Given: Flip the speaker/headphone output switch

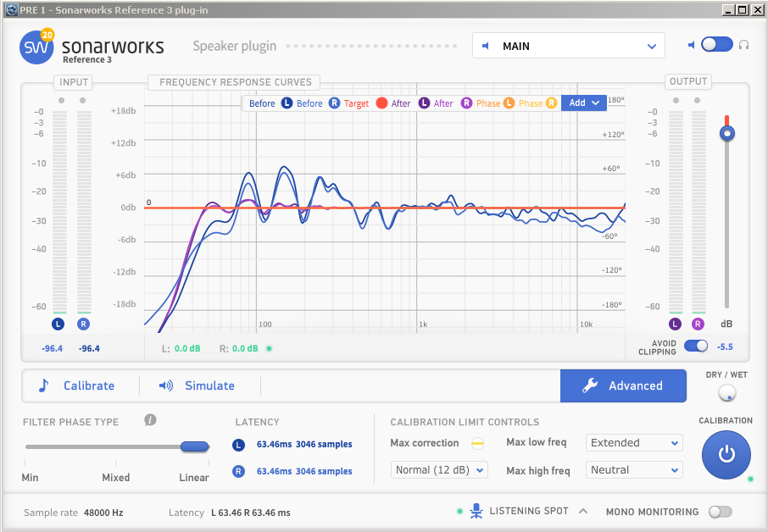Looking at the screenshot, I should [717, 45].
